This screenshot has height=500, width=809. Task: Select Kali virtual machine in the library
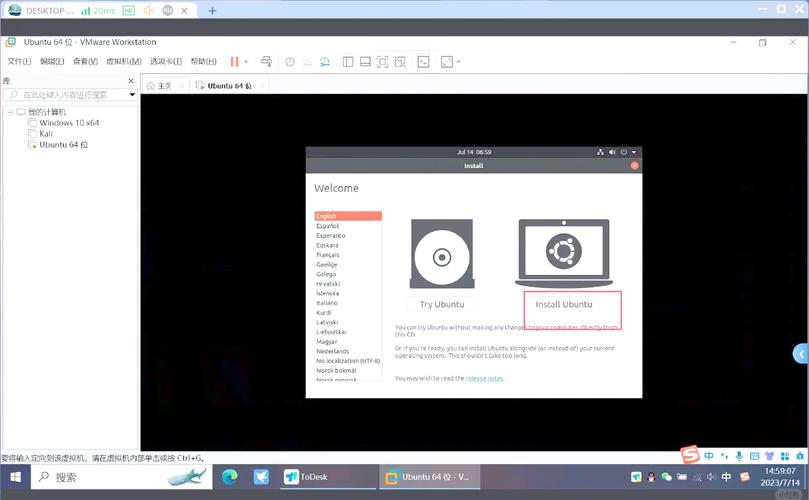(46, 134)
